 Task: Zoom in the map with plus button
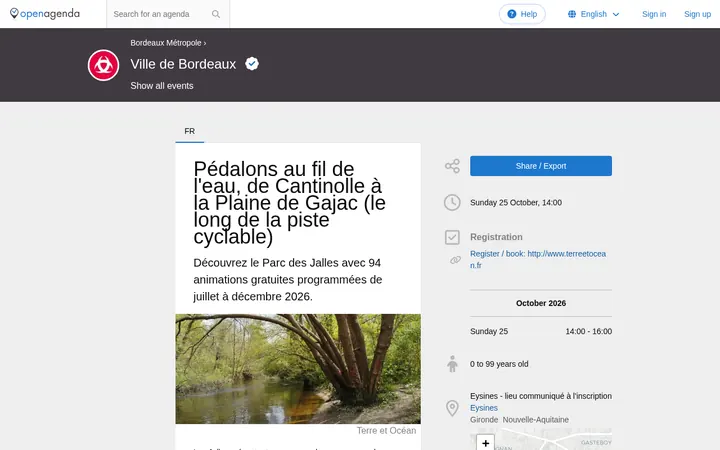(485, 443)
